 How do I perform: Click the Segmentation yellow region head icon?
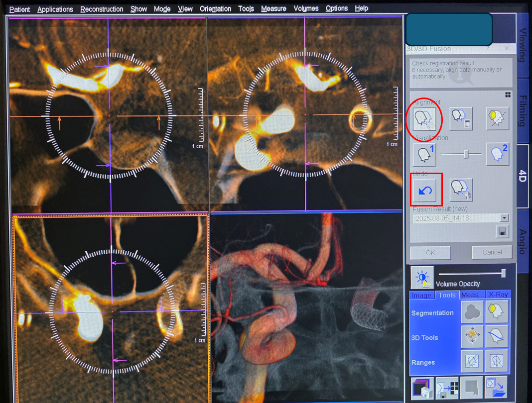coord(497,312)
